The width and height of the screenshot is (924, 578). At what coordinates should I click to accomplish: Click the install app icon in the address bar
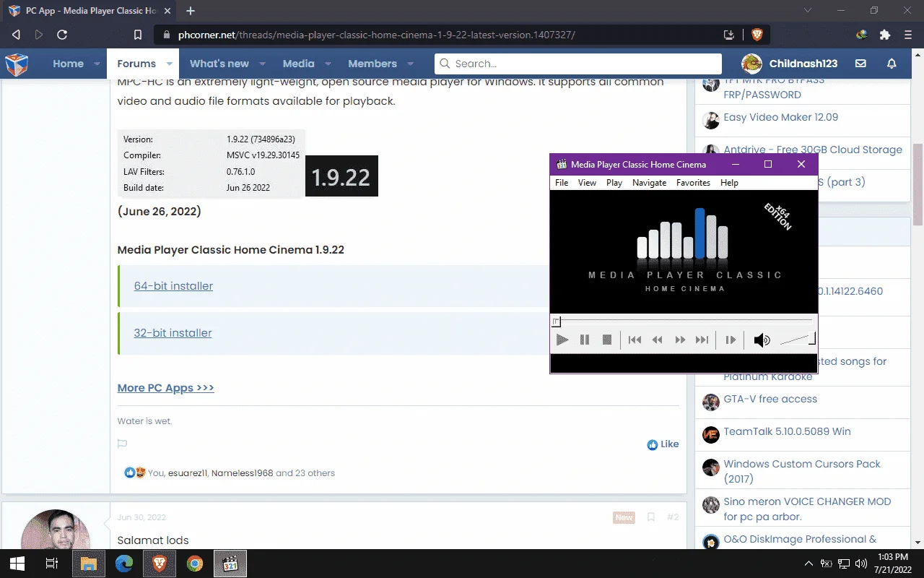tap(729, 35)
